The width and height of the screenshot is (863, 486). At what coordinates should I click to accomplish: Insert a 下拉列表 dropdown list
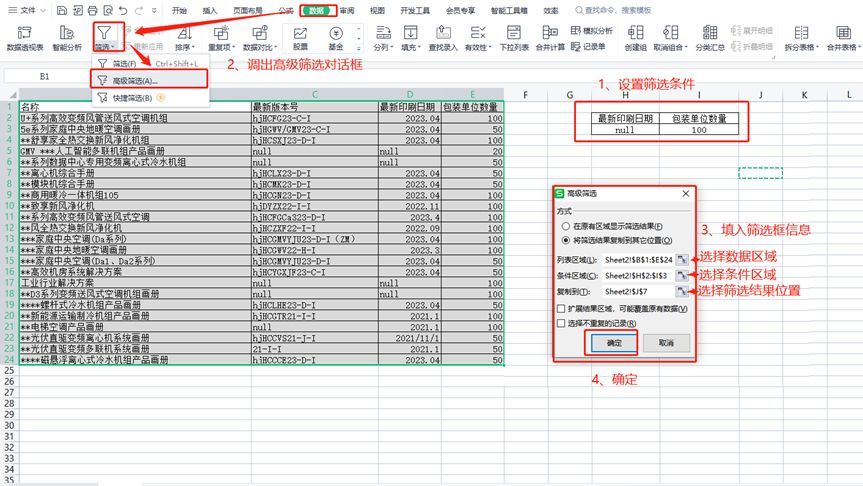(514, 38)
